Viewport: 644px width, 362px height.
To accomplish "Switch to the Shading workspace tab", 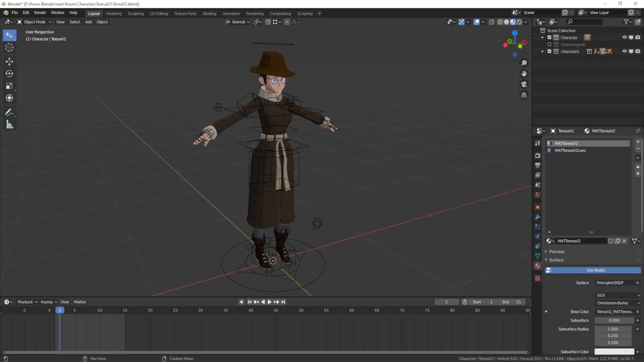I will point(209,14).
